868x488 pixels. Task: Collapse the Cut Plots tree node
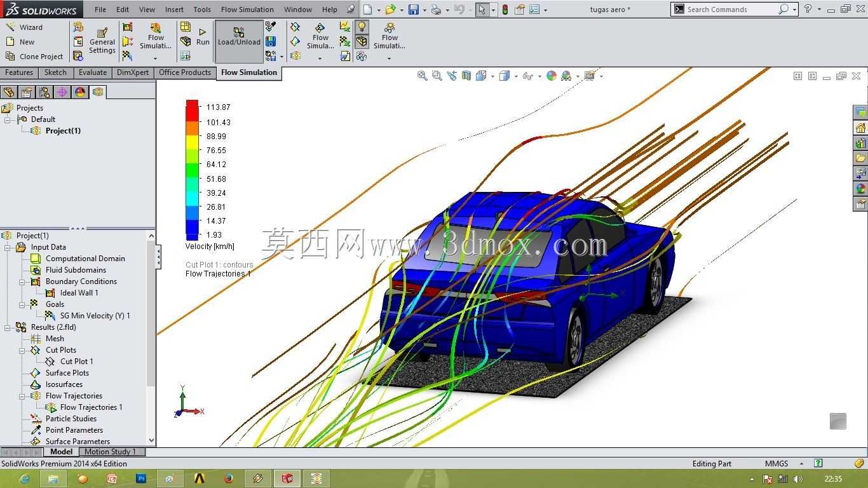click(22, 350)
